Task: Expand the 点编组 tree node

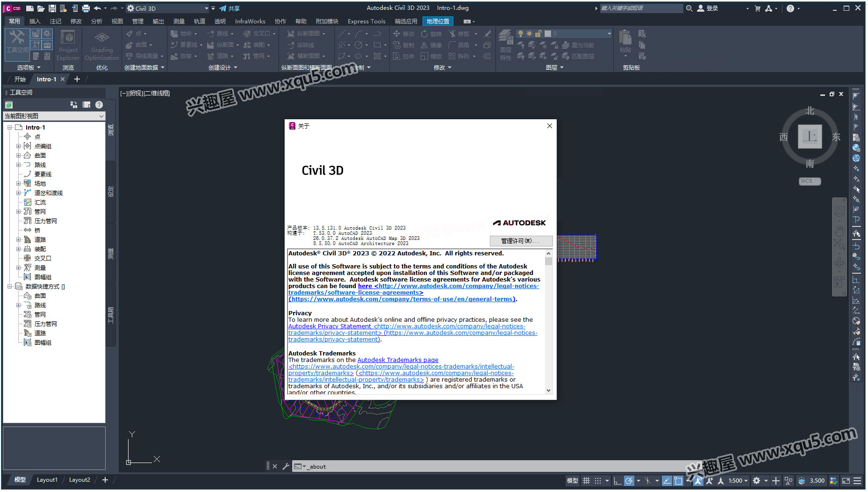Action: point(19,146)
